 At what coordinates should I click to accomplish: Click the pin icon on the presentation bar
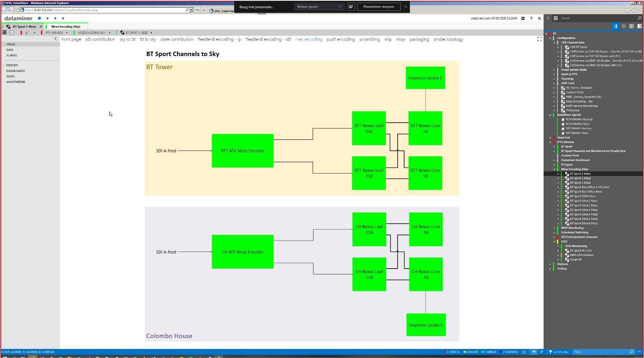pos(405,7)
